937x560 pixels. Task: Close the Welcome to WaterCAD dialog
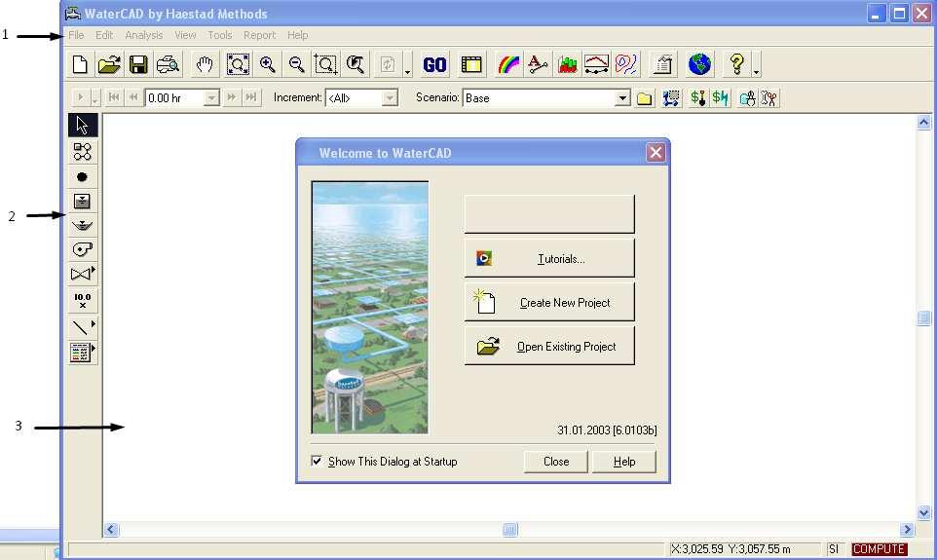point(656,152)
